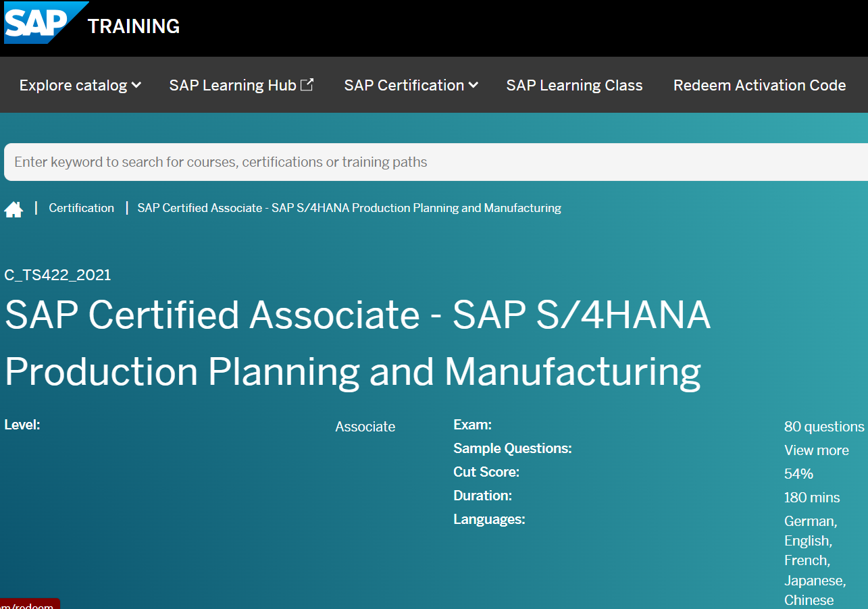Image resolution: width=868 pixels, height=609 pixels.
Task: Click the Duration: label
Action: [482, 496]
